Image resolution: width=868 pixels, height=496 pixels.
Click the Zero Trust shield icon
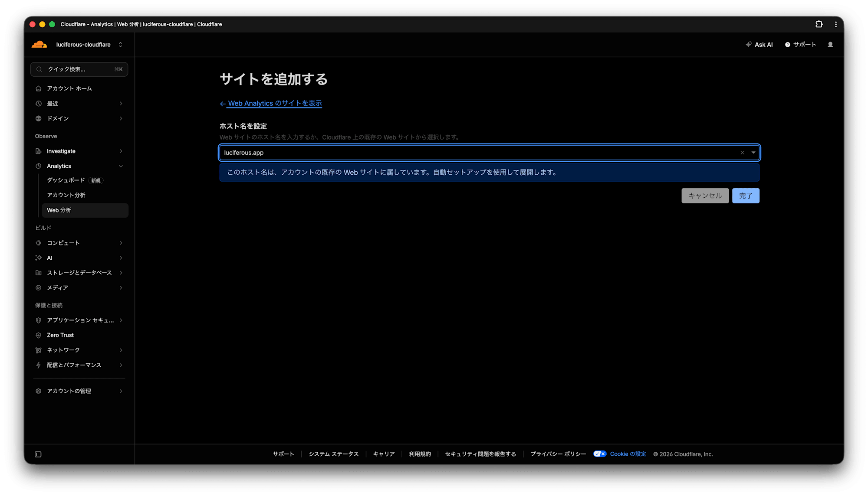click(39, 335)
